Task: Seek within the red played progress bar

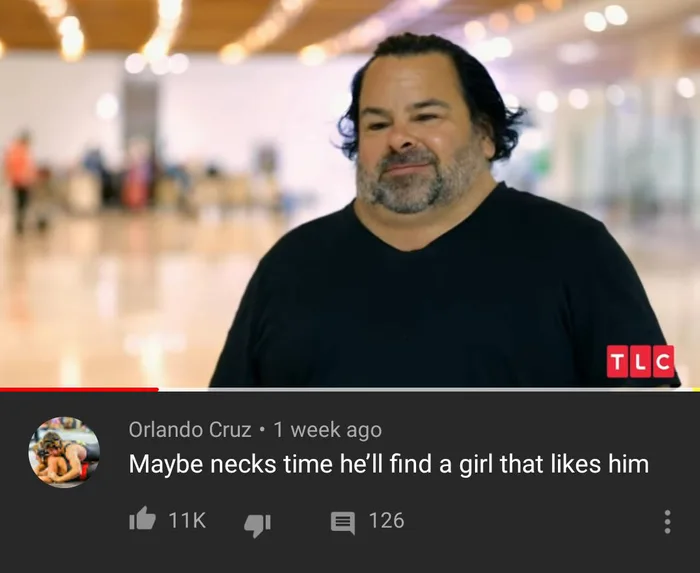Action: click(x=79, y=390)
